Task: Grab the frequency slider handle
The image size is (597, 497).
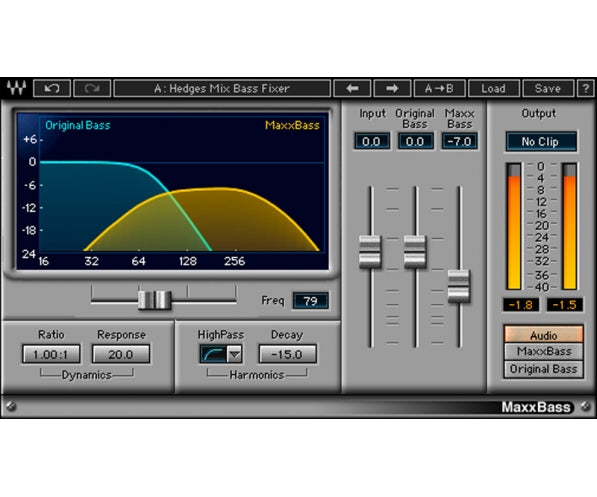Action: 155,300
